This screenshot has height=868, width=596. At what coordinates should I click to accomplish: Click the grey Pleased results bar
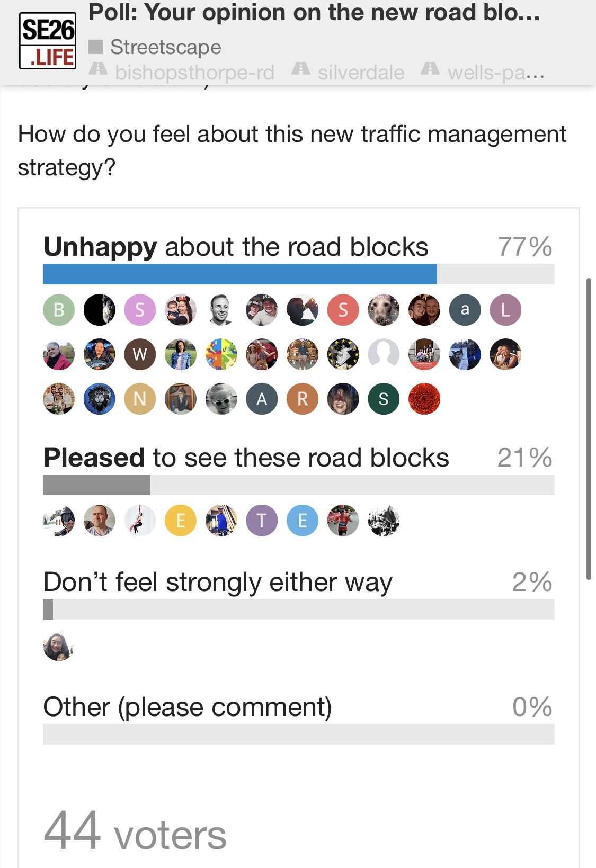[x=96, y=485]
